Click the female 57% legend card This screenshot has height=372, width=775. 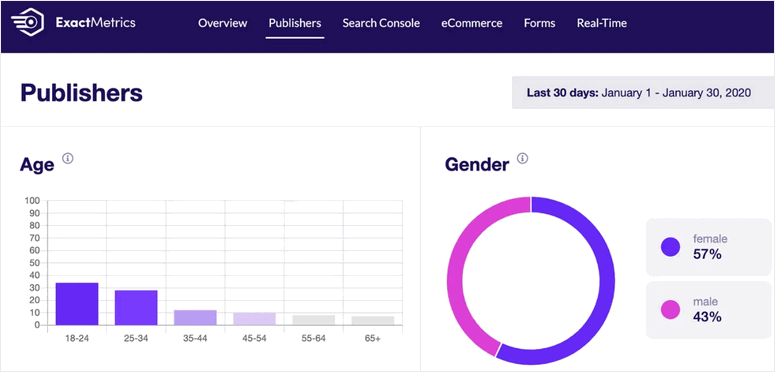point(709,247)
